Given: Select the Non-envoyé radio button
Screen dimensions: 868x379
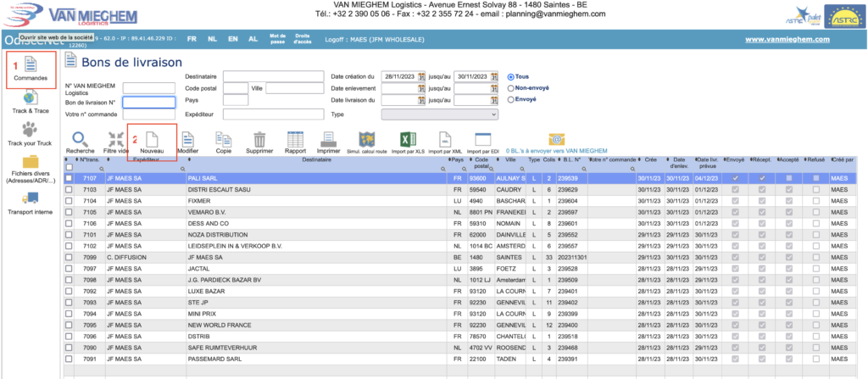Looking at the screenshot, I should tap(510, 87).
